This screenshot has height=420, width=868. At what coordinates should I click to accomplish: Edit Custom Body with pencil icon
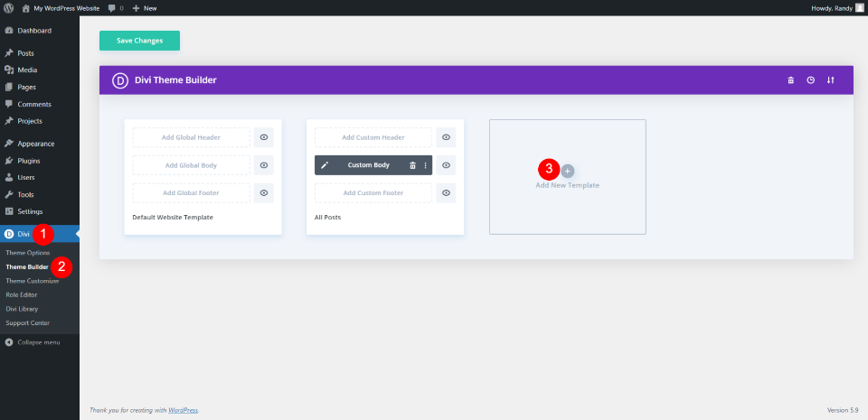point(325,165)
